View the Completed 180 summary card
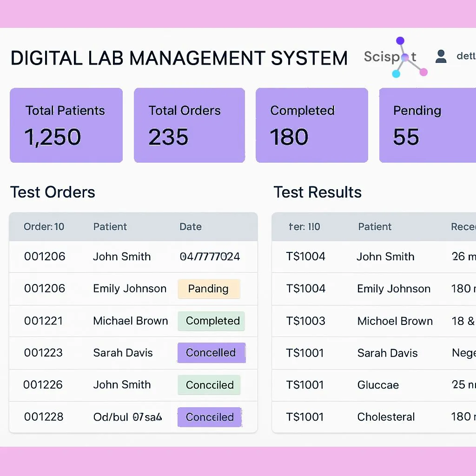The width and height of the screenshot is (476, 476). (x=312, y=126)
